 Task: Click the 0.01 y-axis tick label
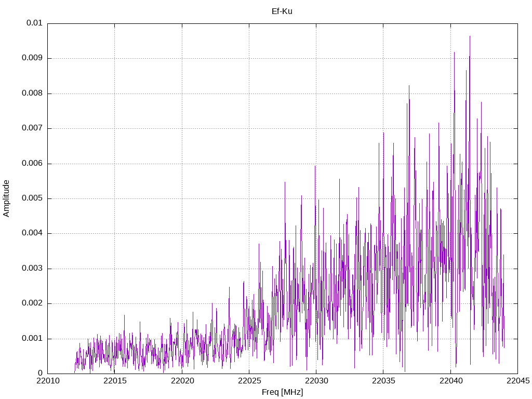(x=34, y=23)
